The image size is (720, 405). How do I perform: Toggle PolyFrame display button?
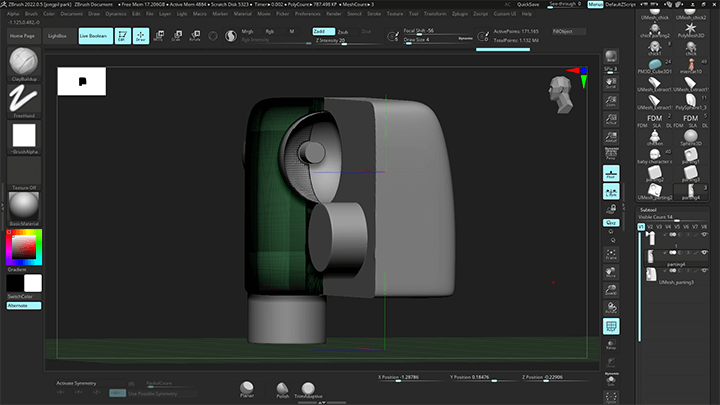tap(611, 326)
